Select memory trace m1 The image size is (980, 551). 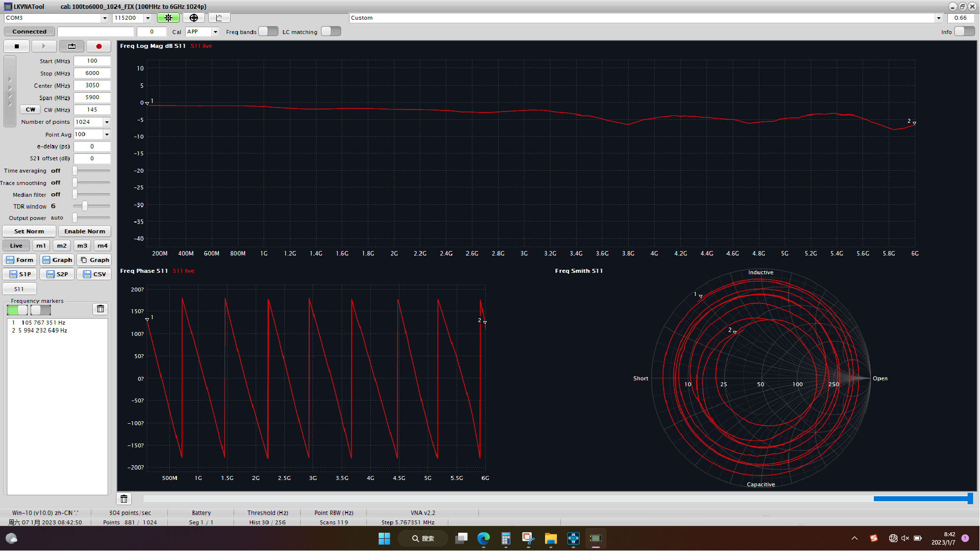point(41,246)
